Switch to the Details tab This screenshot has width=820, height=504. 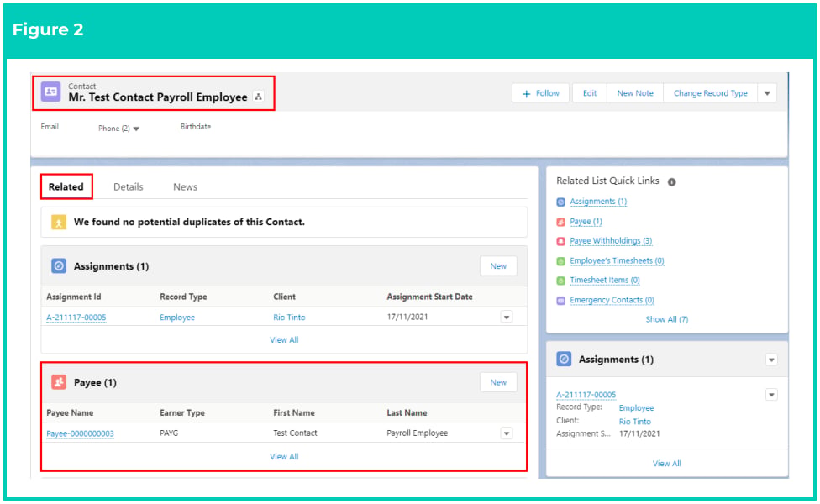(x=128, y=186)
